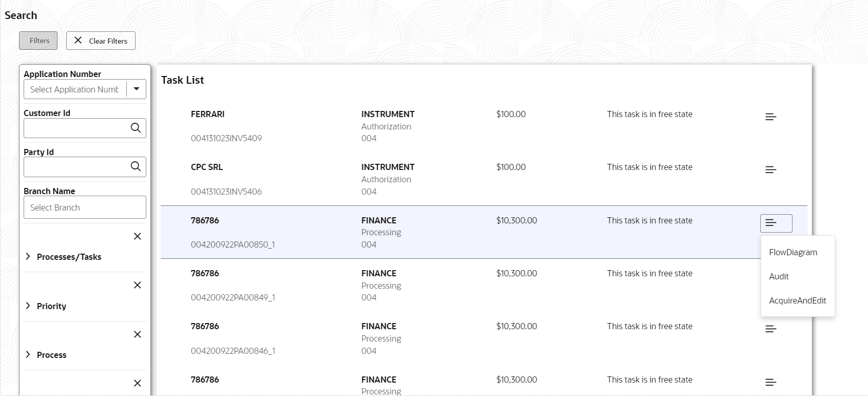Choose Audit from the context menu
Viewport: 868px width, 398px height.
779,276
